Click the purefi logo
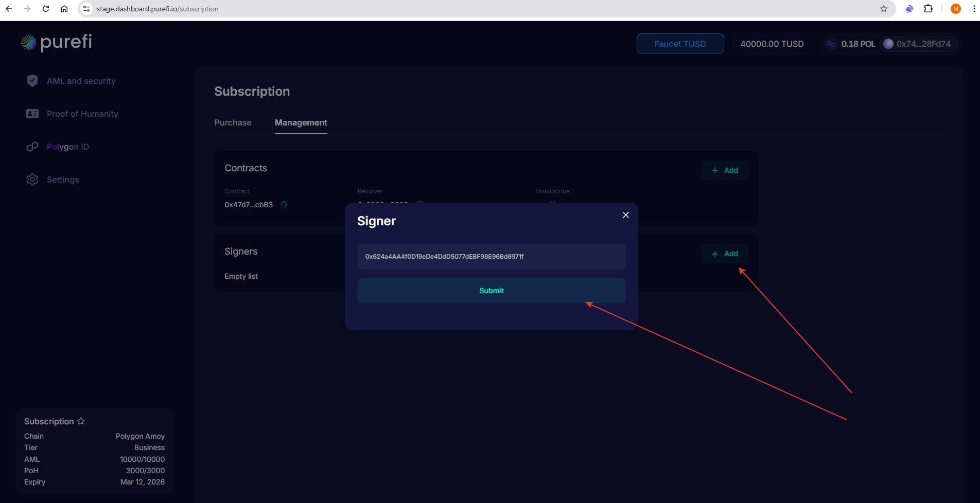 coord(57,42)
